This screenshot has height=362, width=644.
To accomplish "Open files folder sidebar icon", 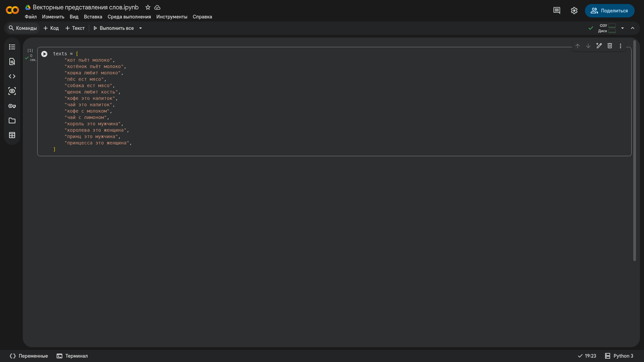I will tap(12, 121).
